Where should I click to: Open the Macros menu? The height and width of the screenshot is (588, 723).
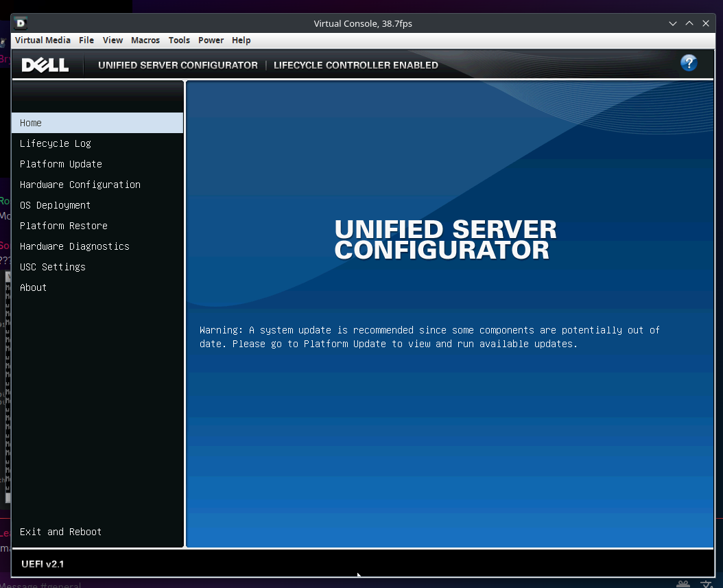(x=145, y=40)
